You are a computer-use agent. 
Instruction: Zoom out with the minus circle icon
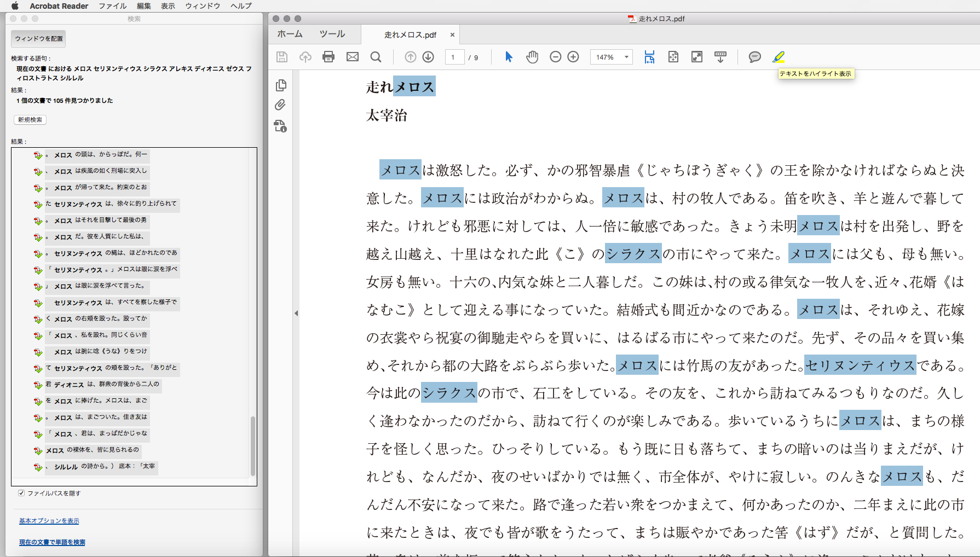point(555,57)
